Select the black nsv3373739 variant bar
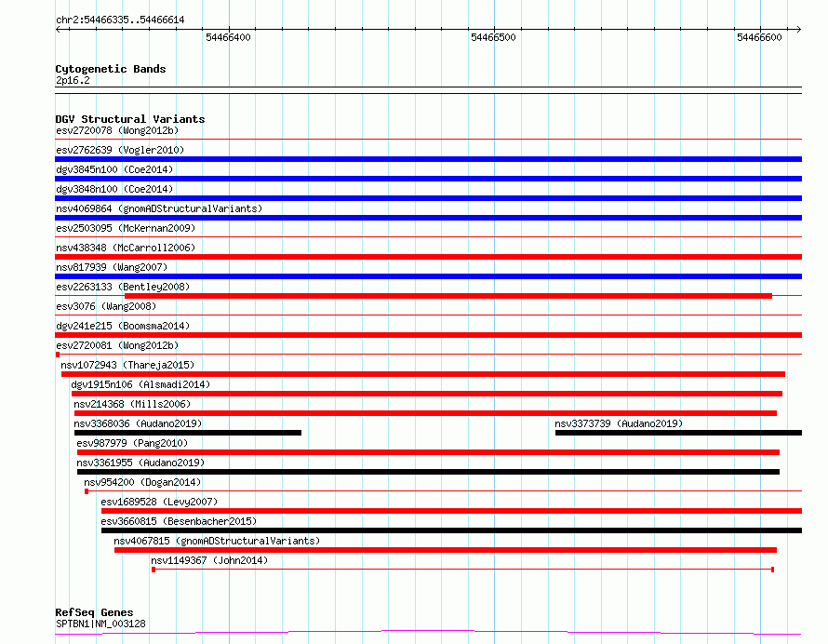 678,433
